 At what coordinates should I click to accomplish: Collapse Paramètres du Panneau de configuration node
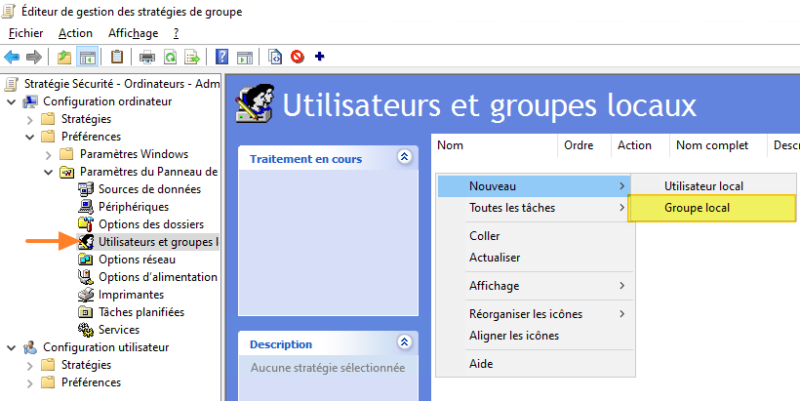coord(48,172)
